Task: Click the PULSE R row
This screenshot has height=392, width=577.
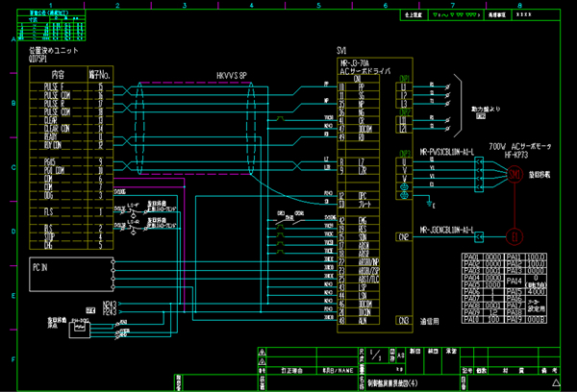Action: point(71,104)
